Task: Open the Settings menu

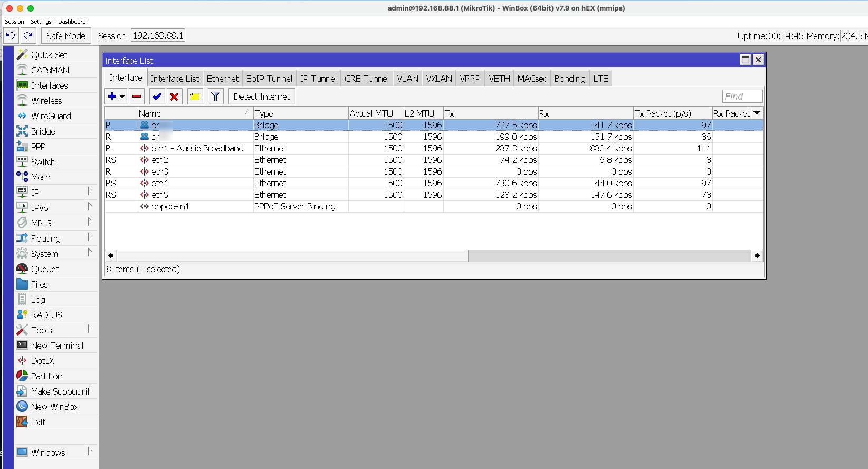Action: 41,22
